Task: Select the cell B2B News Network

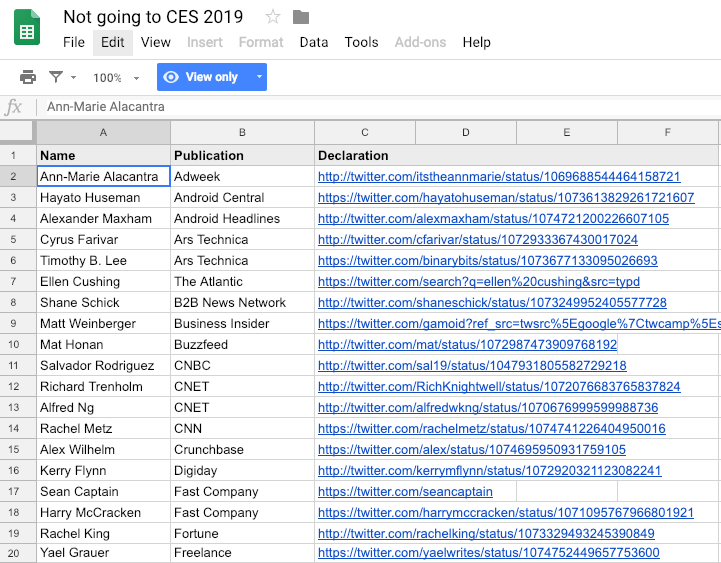Action: click(242, 303)
